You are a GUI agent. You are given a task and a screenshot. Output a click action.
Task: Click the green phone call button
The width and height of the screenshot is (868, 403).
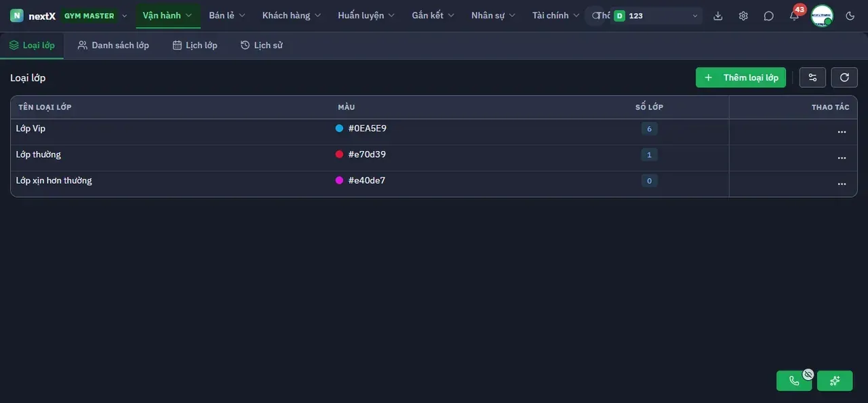794,381
